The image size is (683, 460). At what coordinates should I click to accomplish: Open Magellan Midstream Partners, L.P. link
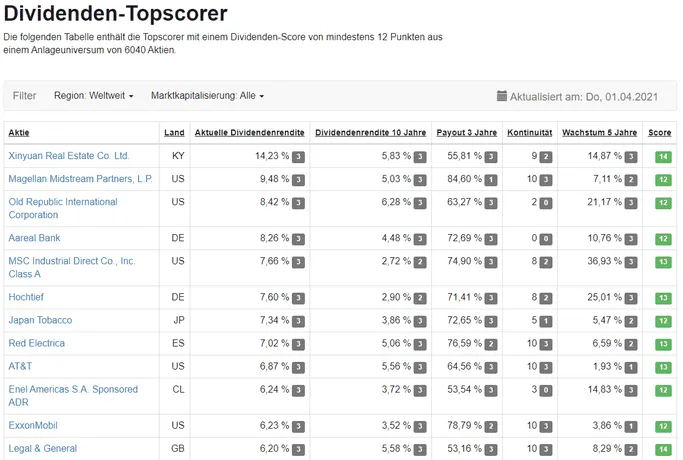[81, 179]
